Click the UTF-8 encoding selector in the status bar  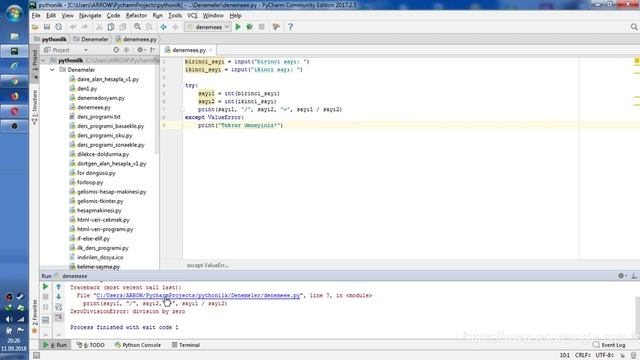point(604,355)
